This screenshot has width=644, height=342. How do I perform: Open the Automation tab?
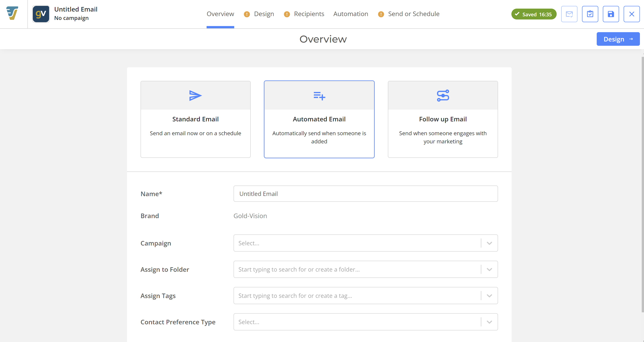[351, 14]
